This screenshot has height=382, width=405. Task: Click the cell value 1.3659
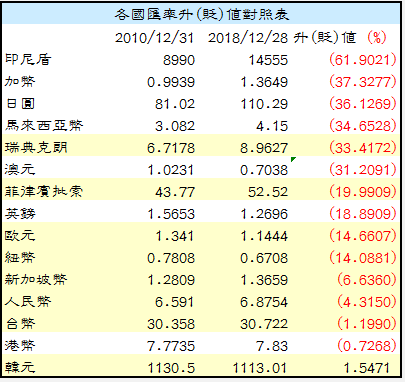tap(264, 280)
